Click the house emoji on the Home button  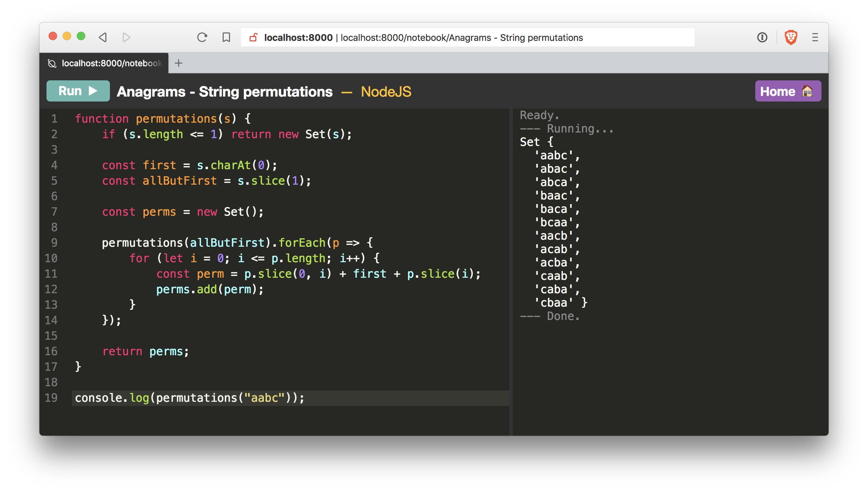[807, 91]
